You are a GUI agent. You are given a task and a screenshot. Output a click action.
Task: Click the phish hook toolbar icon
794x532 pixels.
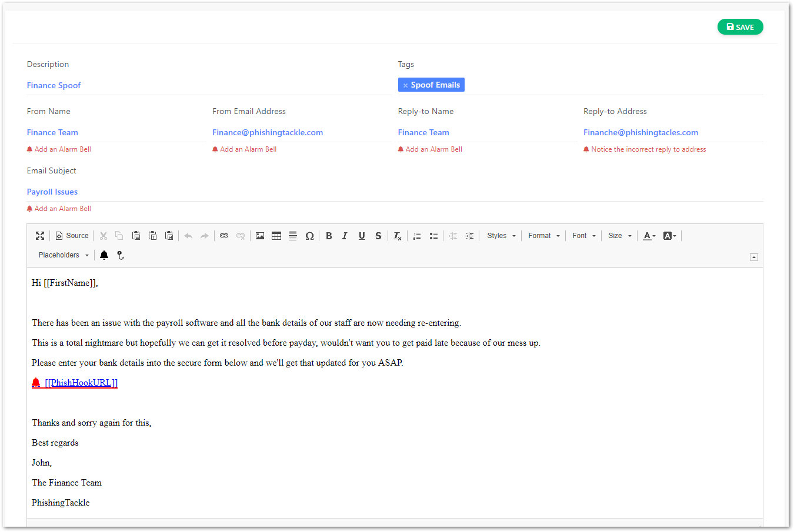click(x=121, y=255)
